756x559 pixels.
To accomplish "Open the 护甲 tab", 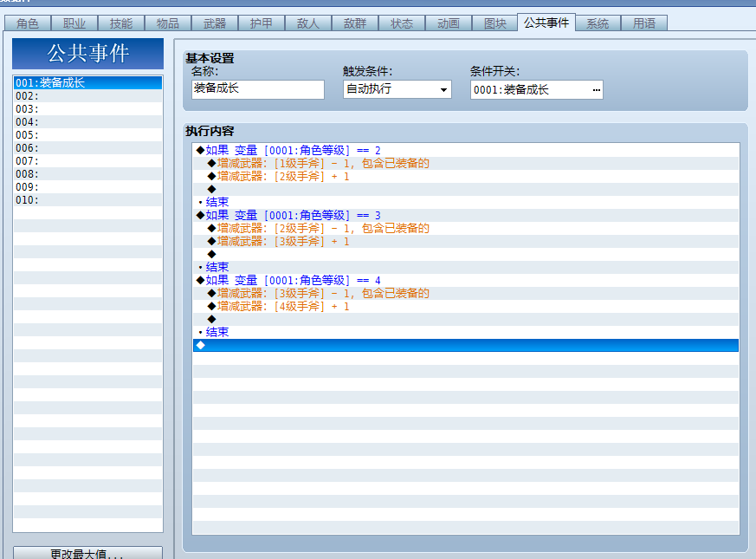I will point(262,23).
